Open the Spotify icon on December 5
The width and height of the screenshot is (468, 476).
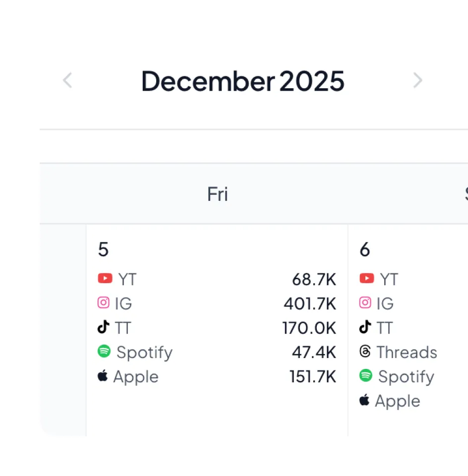click(104, 352)
